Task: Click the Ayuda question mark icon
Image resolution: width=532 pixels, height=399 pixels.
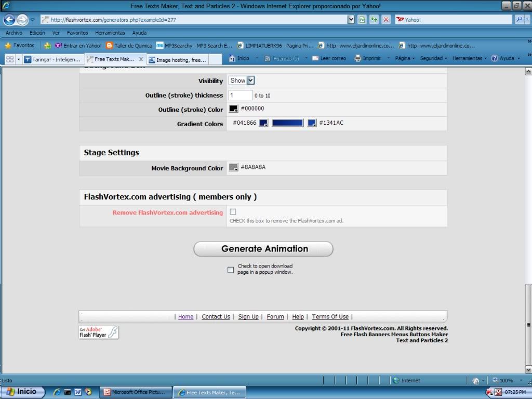Action: point(495,58)
